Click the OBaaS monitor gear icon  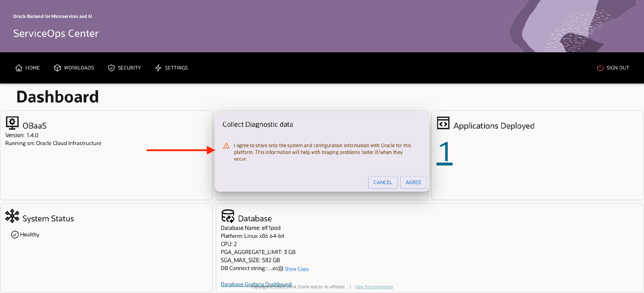click(12, 123)
